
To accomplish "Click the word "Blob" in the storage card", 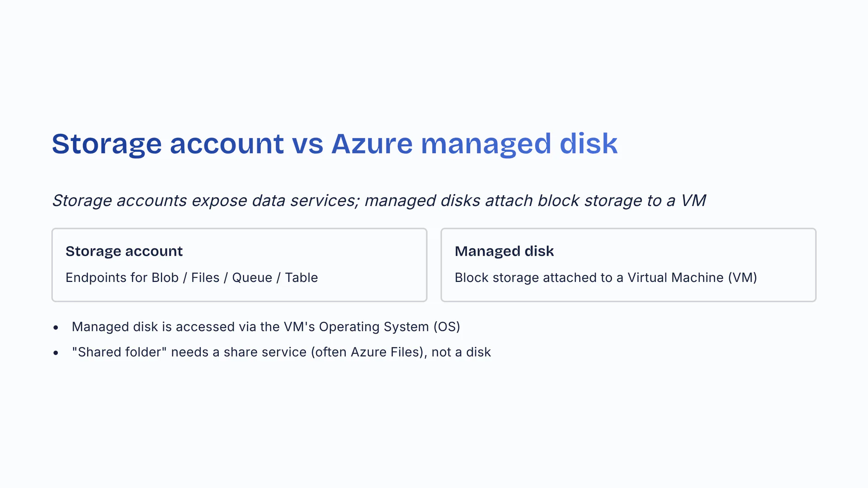I will (x=165, y=277).
